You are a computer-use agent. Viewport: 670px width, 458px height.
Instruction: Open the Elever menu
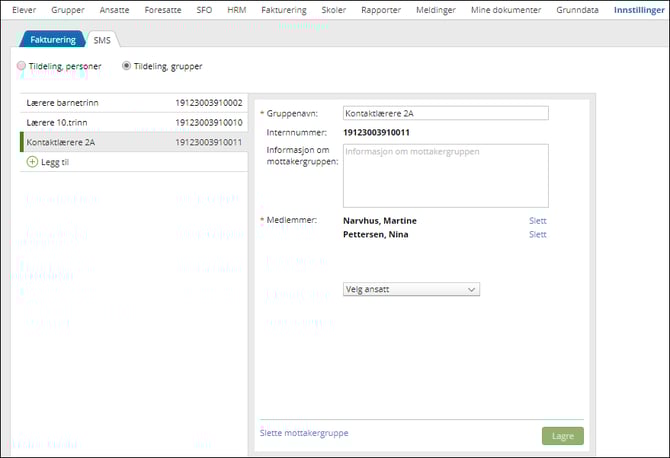[24, 10]
